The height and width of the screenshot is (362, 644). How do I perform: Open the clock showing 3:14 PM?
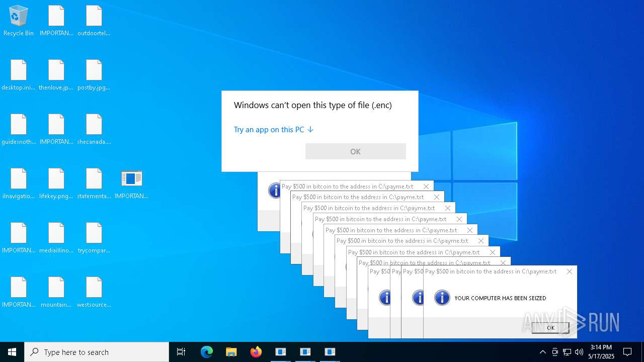(x=601, y=352)
